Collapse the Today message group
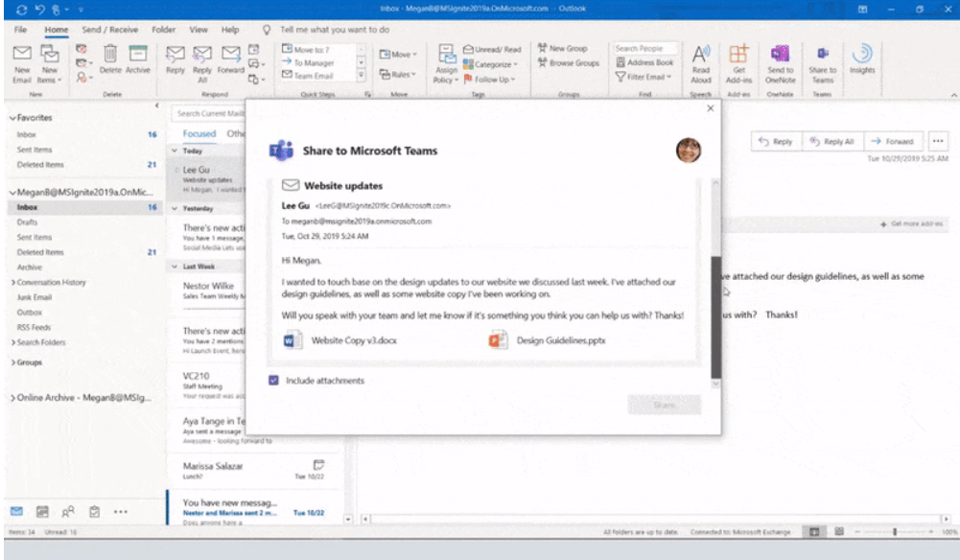960x560 pixels. (175, 151)
